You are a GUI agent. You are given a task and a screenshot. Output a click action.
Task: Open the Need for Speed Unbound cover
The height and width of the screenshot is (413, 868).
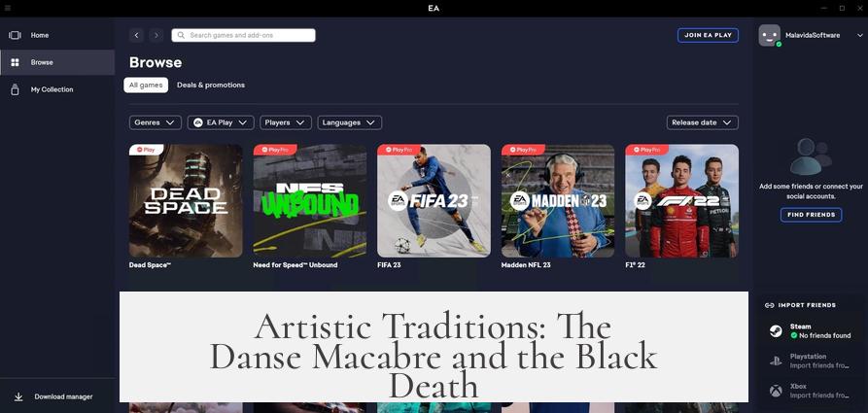pos(310,201)
